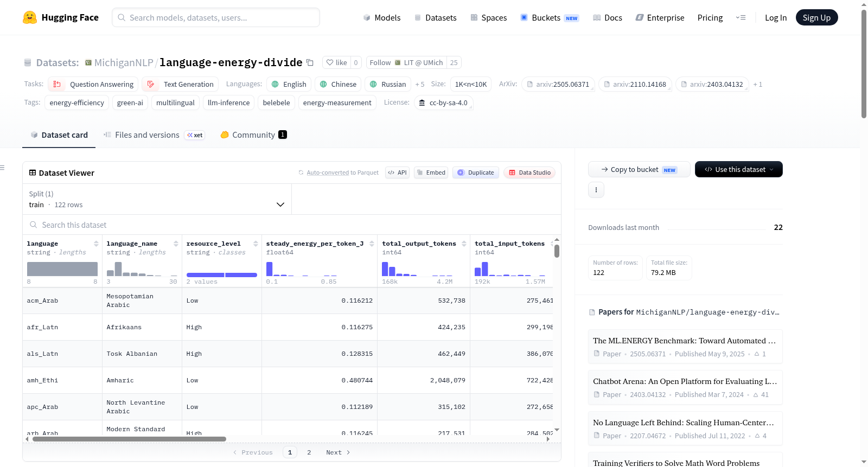Sort the language_name column
Viewport: 868px width, 467px height.
(176, 244)
